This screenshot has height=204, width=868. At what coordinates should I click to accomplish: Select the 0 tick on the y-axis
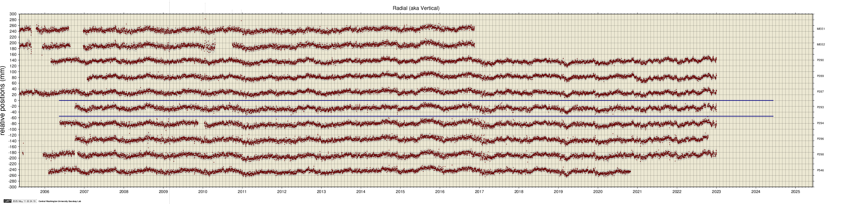click(15, 100)
